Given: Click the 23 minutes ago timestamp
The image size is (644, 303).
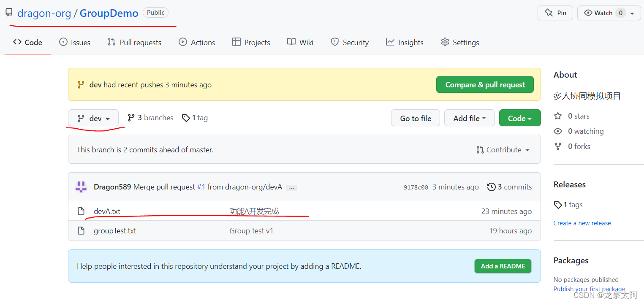Looking at the screenshot, I should click(506, 211).
